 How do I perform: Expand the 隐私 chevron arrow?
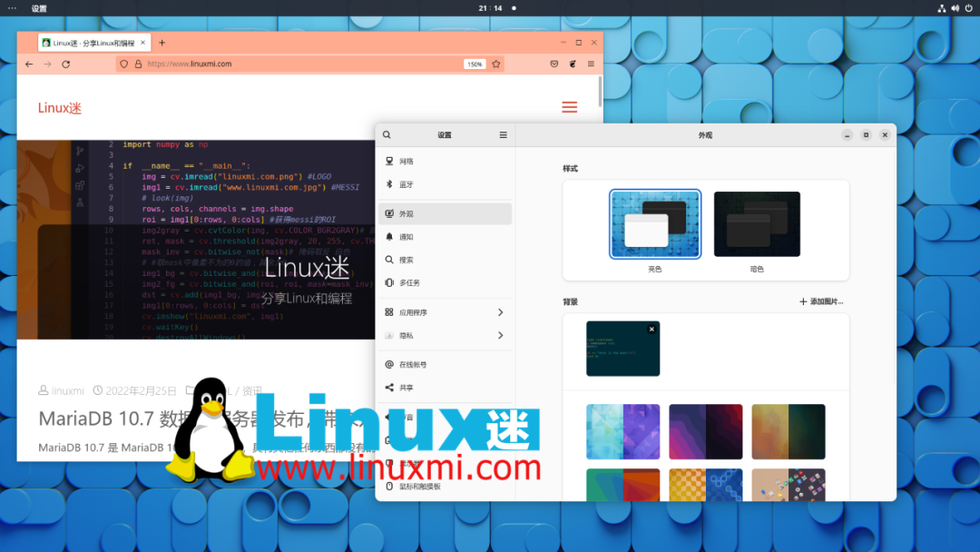(501, 336)
